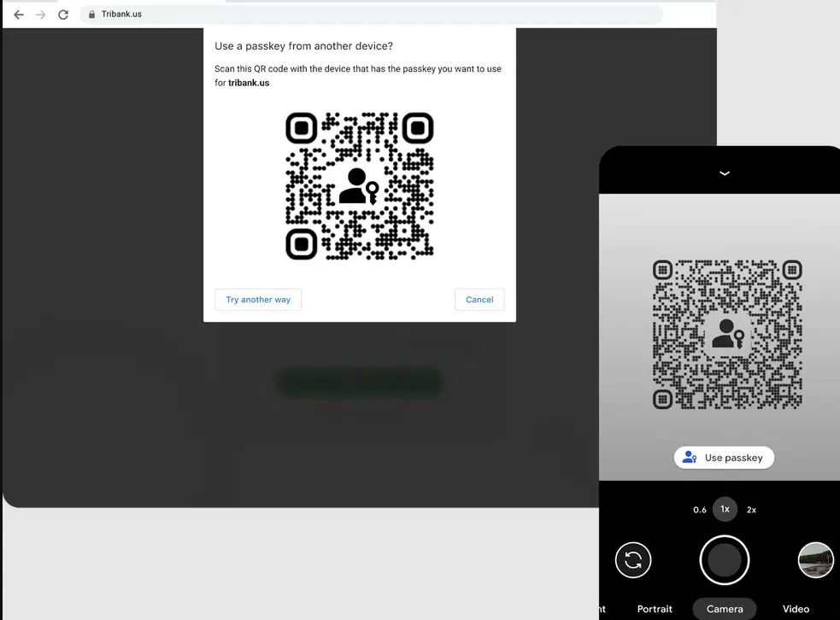
Task: Select the 2x zoom level on the camera
Action: (751, 510)
